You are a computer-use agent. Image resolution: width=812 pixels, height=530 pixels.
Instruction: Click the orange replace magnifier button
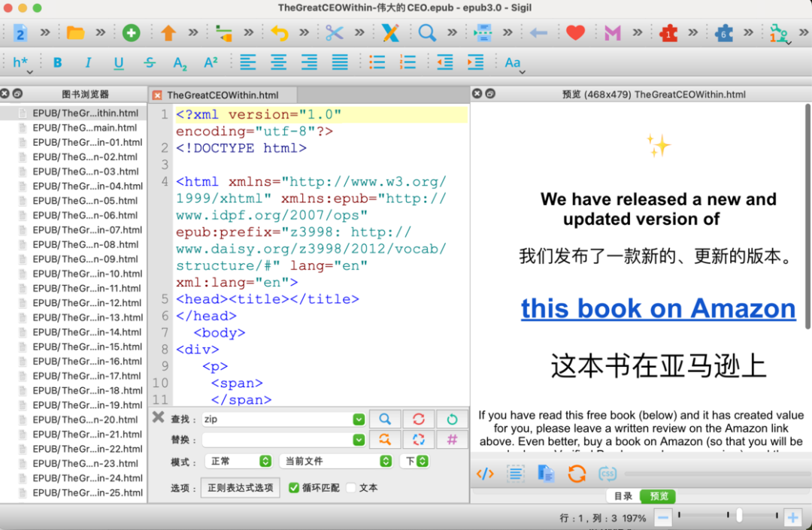click(x=385, y=440)
